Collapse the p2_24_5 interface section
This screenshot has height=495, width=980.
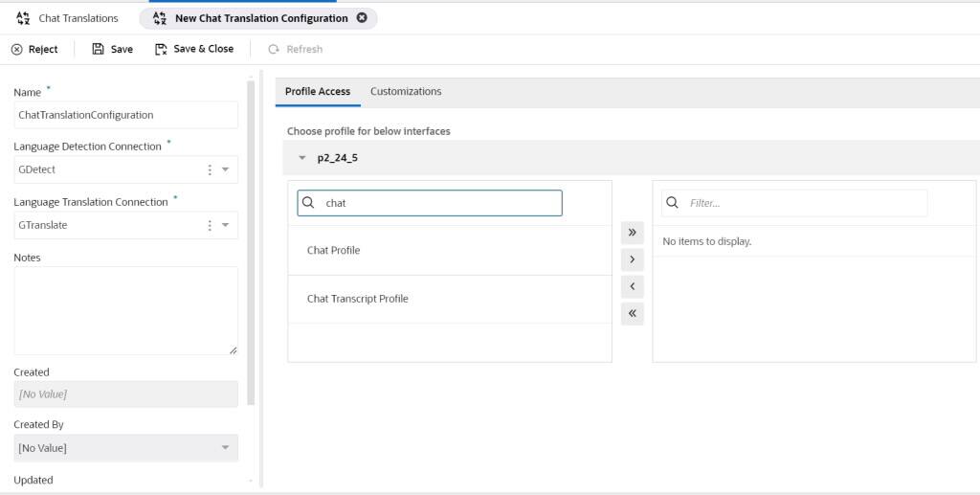pyautogui.click(x=302, y=158)
